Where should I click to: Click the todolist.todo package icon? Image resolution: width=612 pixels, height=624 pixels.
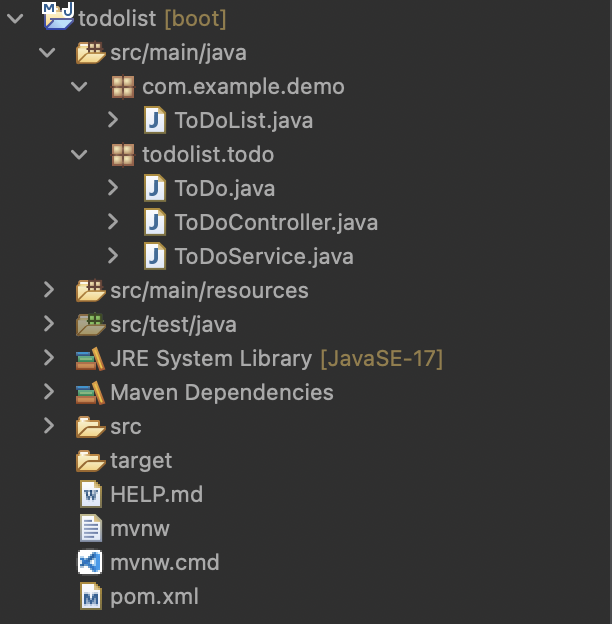123,155
